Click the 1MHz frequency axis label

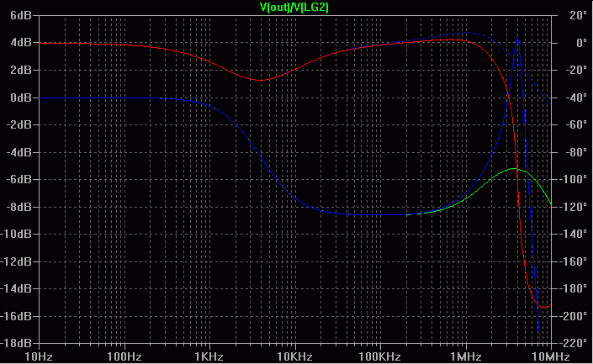pos(466,356)
